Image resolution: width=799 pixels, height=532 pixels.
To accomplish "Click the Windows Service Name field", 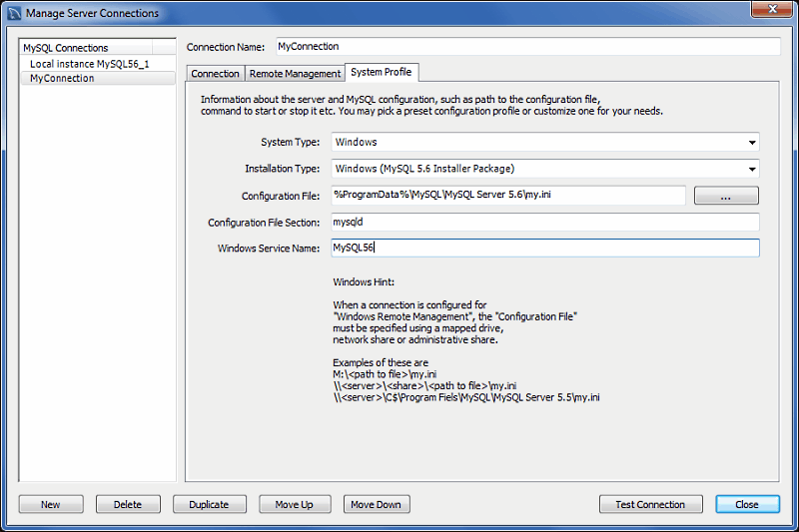I will coord(544,248).
